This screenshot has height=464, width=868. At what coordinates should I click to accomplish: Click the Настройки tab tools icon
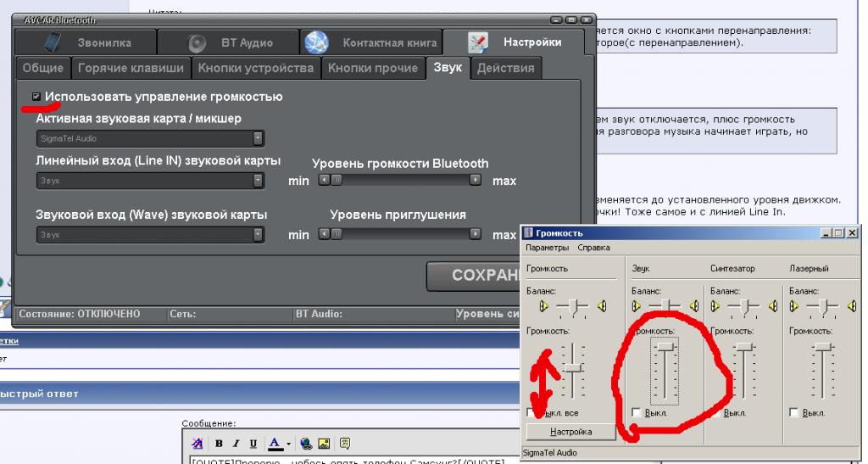pyautogui.click(x=478, y=42)
